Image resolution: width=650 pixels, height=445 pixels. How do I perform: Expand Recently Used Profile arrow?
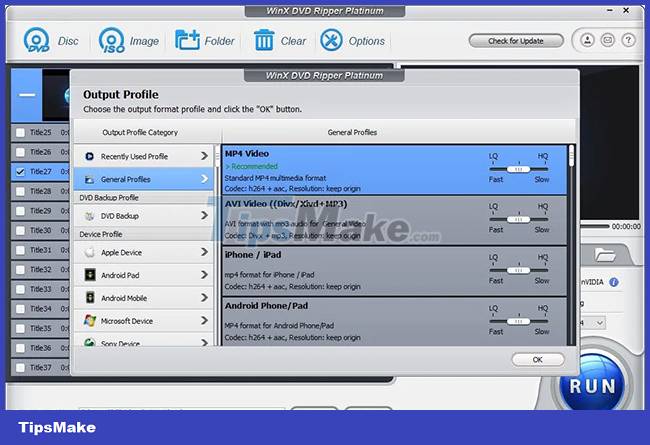click(204, 156)
